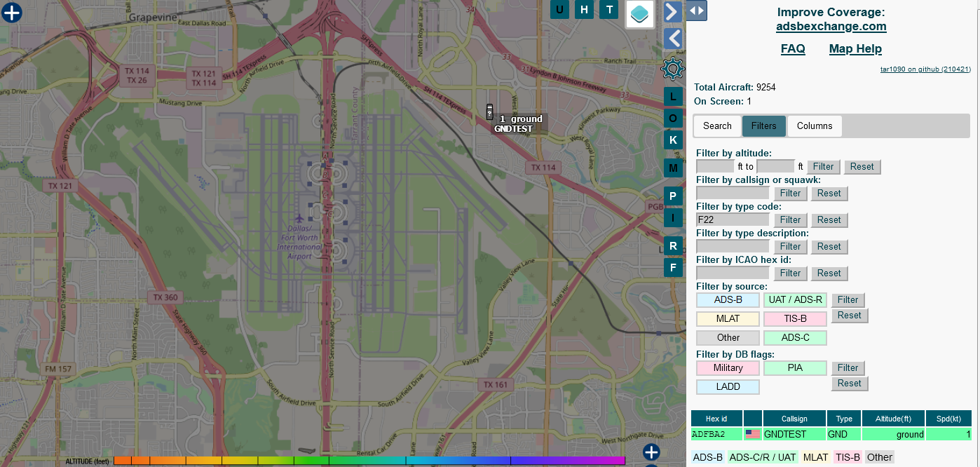980x467 pixels.
Task: Reset the type code filter
Action: [x=829, y=220]
